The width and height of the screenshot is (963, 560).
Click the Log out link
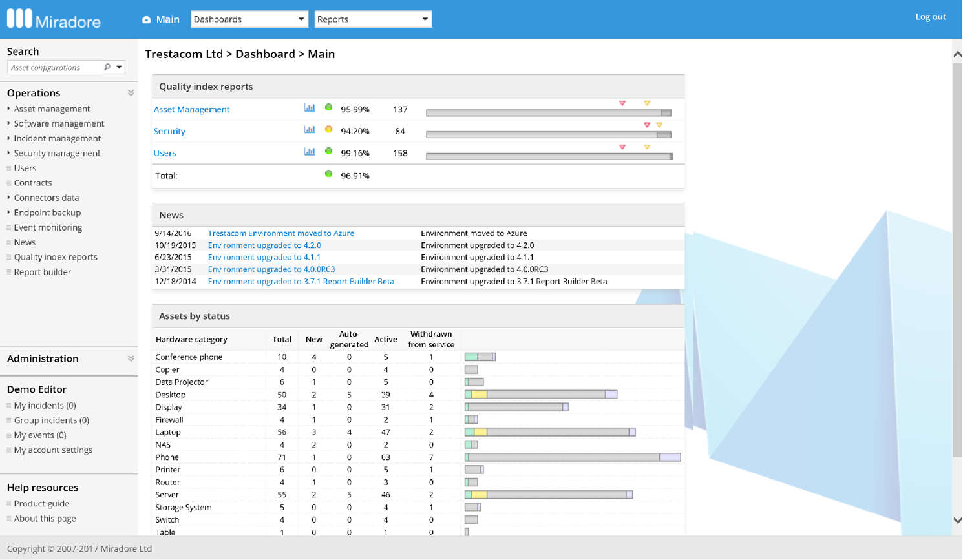tap(930, 17)
